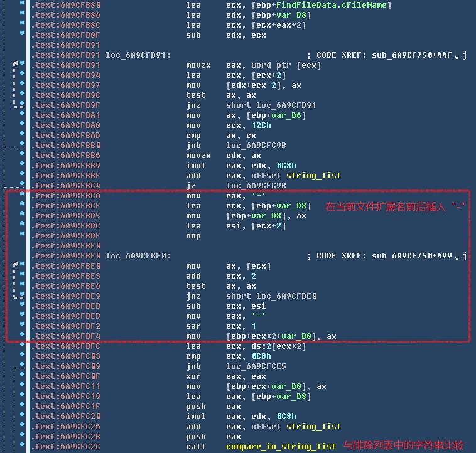476x453 pixels.
Task: Select operand [ecx+eax*2]
Action: 279,25
